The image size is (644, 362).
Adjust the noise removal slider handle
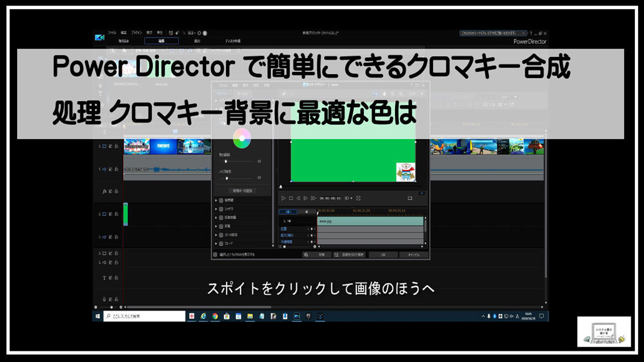click(227, 178)
